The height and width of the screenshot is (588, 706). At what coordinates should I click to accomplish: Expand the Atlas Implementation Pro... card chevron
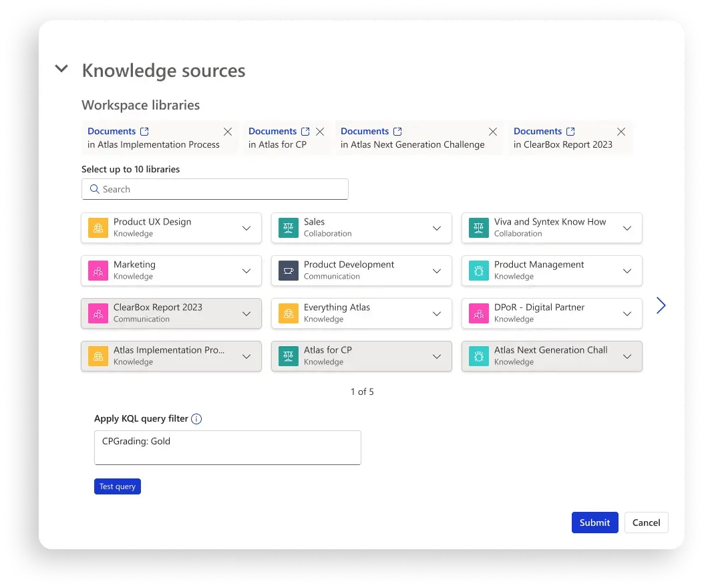click(x=246, y=357)
